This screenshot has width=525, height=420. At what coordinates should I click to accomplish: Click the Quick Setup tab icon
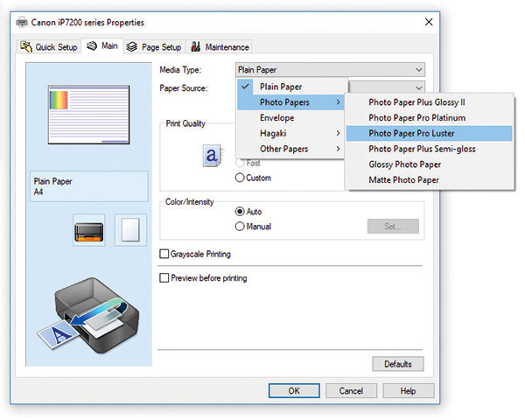[26, 46]
